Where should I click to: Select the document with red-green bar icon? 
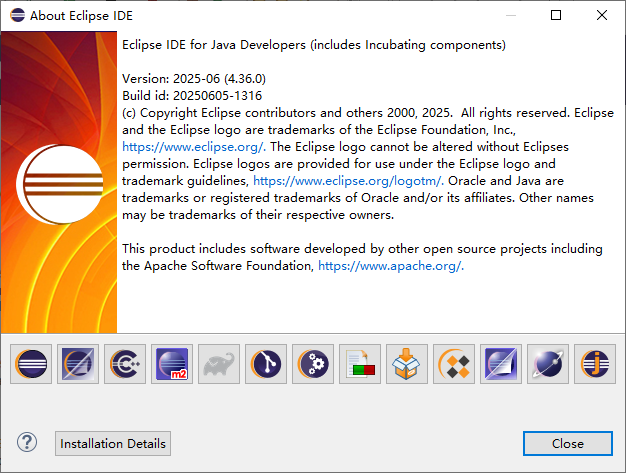pos(360,364)
